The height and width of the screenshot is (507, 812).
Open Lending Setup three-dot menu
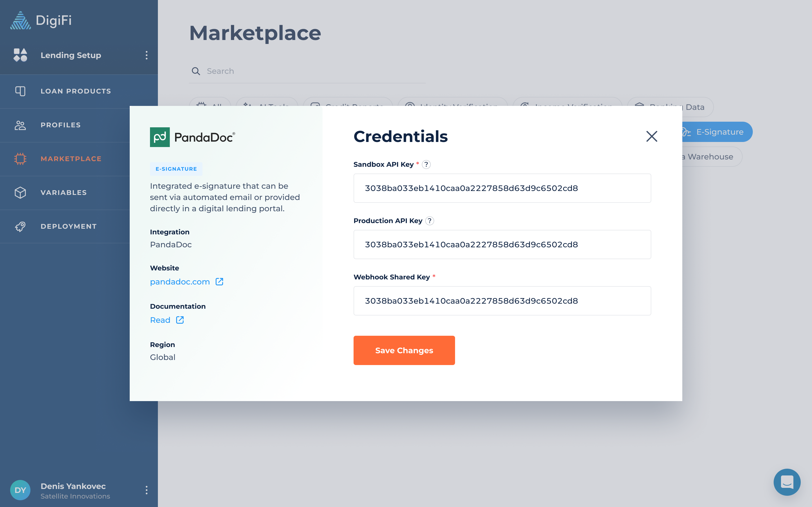click(x=146, y=55)
